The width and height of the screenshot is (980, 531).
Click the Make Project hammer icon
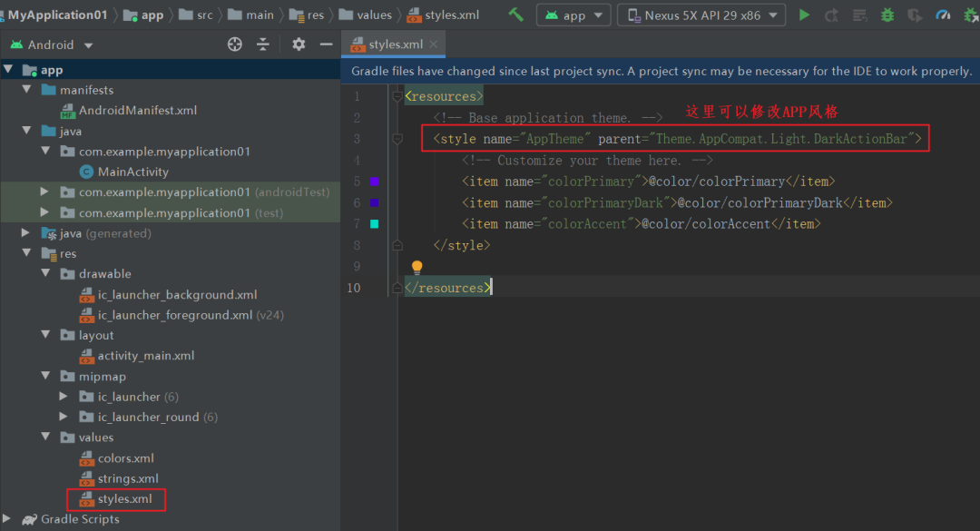pyautogui.click(x=515, y=15)
